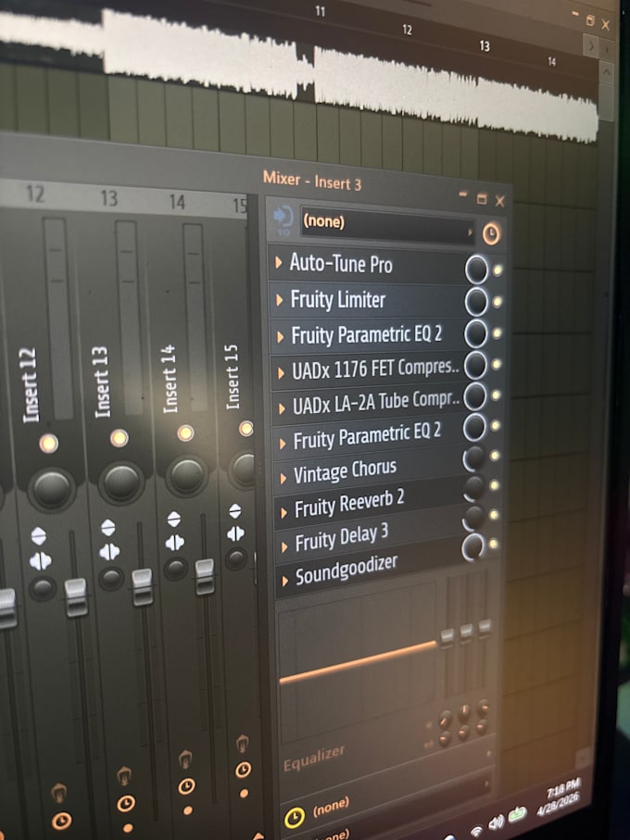The width and height of the screenshot is (630, 840).
Task: Click the Auto-Tune Pro mix level knob
Action: [x=476, y=270]
